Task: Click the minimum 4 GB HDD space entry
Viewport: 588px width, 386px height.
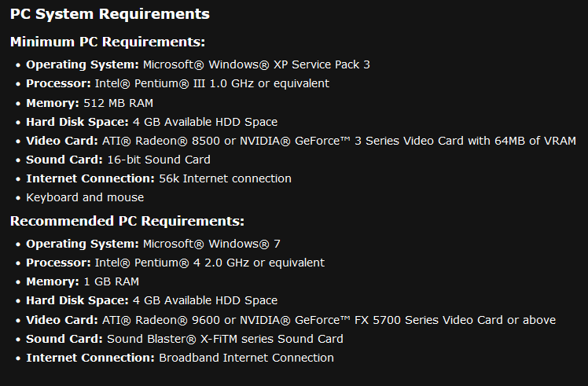Action: (x=152, y=122)
